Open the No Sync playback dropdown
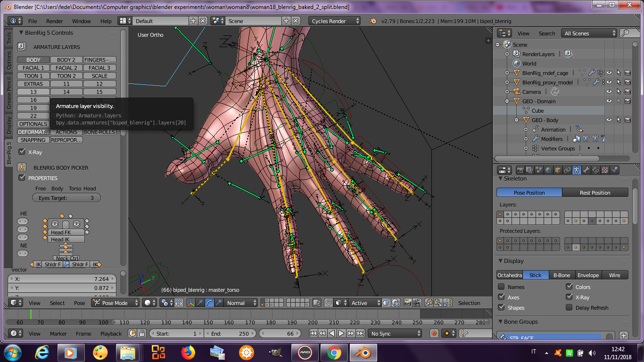644x362 pixels. click(x=395, y=333)
